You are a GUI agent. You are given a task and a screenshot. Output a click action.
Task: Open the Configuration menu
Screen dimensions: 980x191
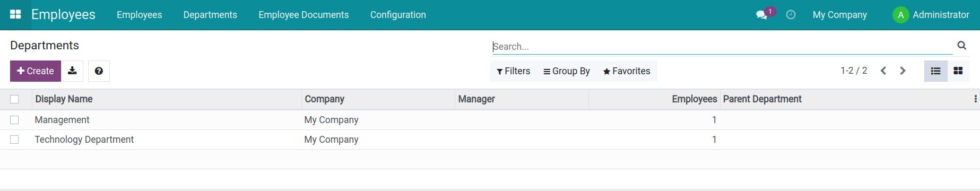pos(398,15)
